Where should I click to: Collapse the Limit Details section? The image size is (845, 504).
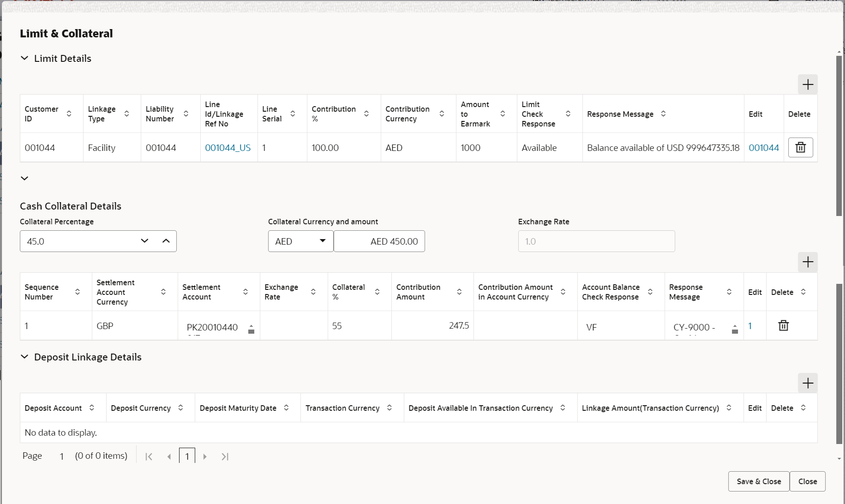tap(24, 58)
